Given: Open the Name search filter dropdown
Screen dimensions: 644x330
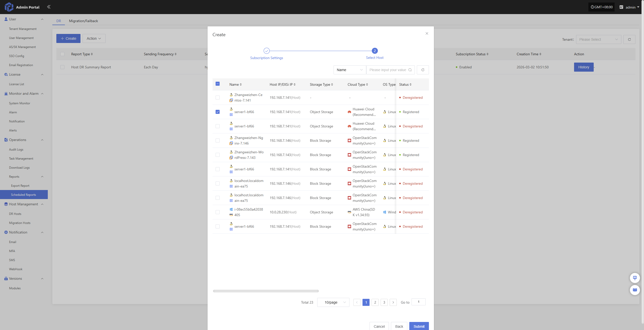Looking at the screenshot, I should pos(349,70).
